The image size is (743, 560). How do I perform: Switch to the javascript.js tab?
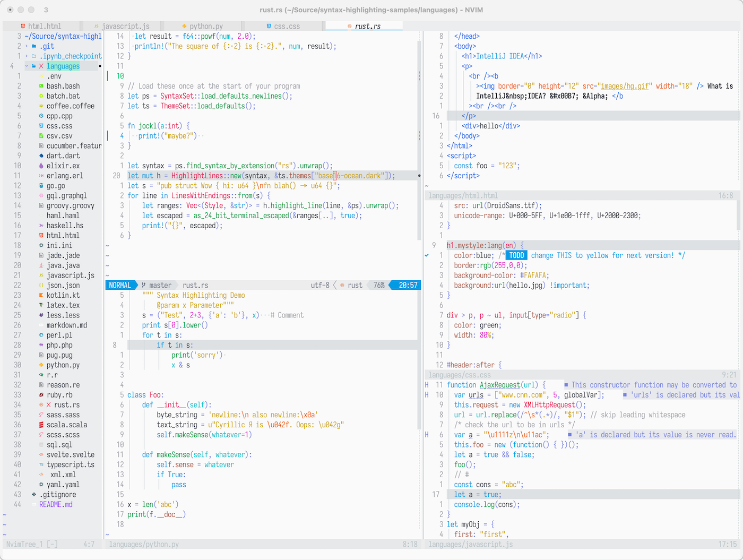(122, 26)
